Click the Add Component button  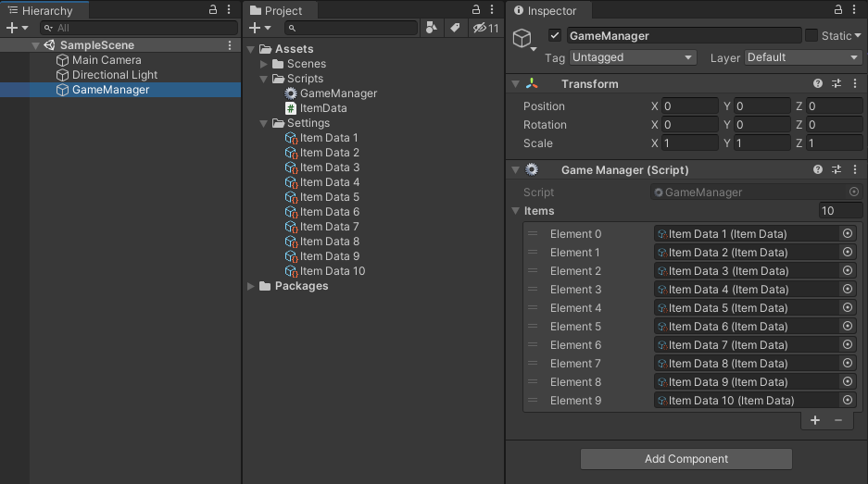pyautogui.click(x=686, y=459)
